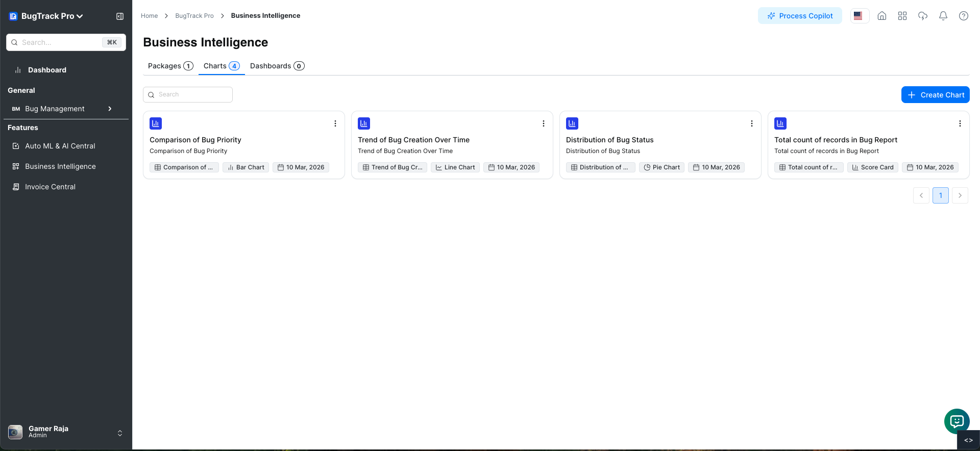Open the chat support bubble
The width and height of the screenshot is (980, 451).
coord(957,421)
